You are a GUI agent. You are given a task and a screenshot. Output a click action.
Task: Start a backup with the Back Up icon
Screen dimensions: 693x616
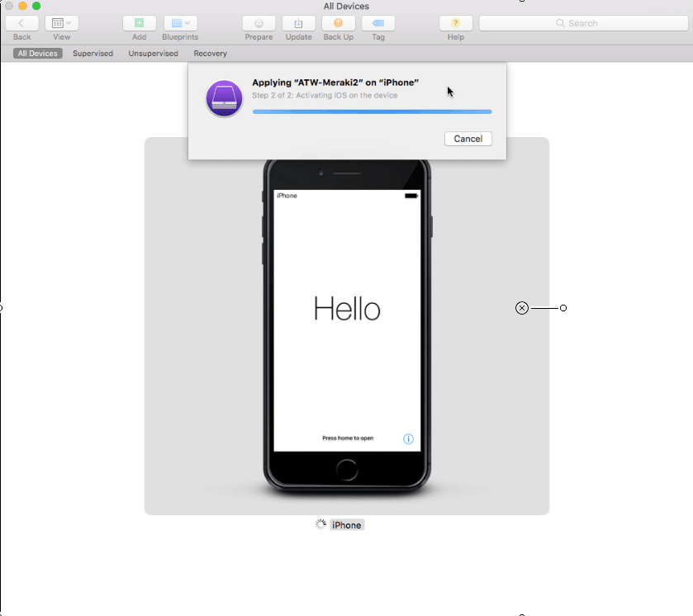(338, 23)
